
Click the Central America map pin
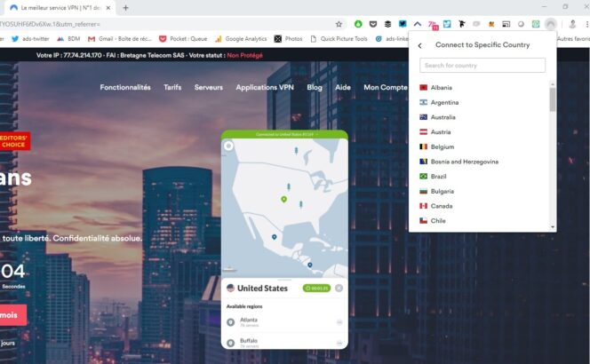(x=310, y=265)
